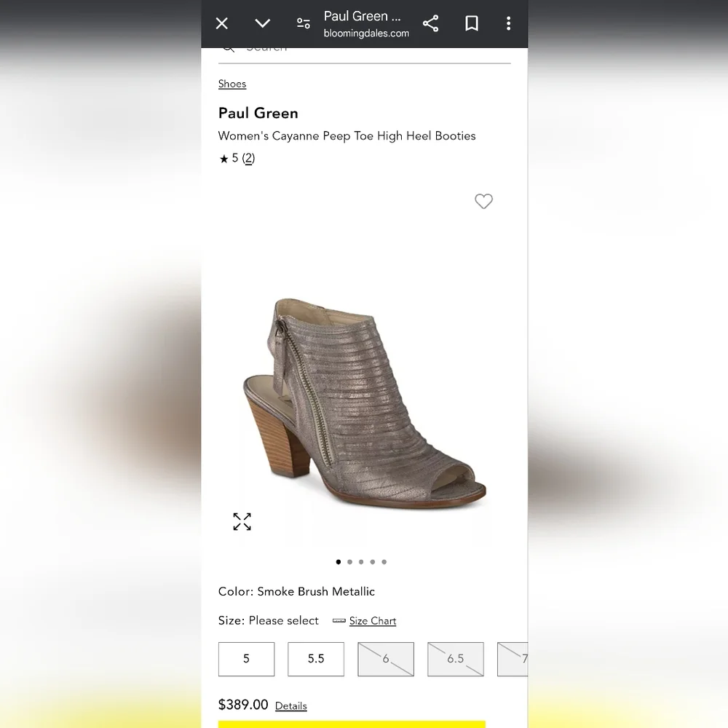This screenshot has height=728, width=728.
Task: Select unavailable size 6.5
Action: tap(456, 659)
